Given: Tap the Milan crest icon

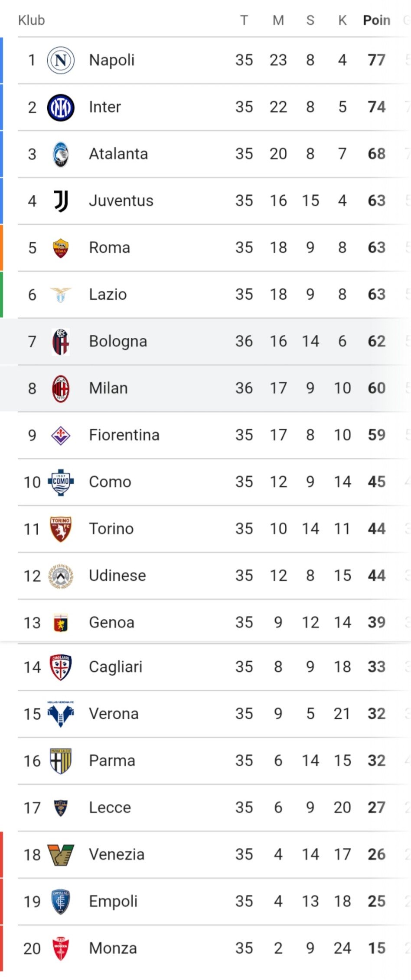Looking at the screenshot, I should click(61, 388).
